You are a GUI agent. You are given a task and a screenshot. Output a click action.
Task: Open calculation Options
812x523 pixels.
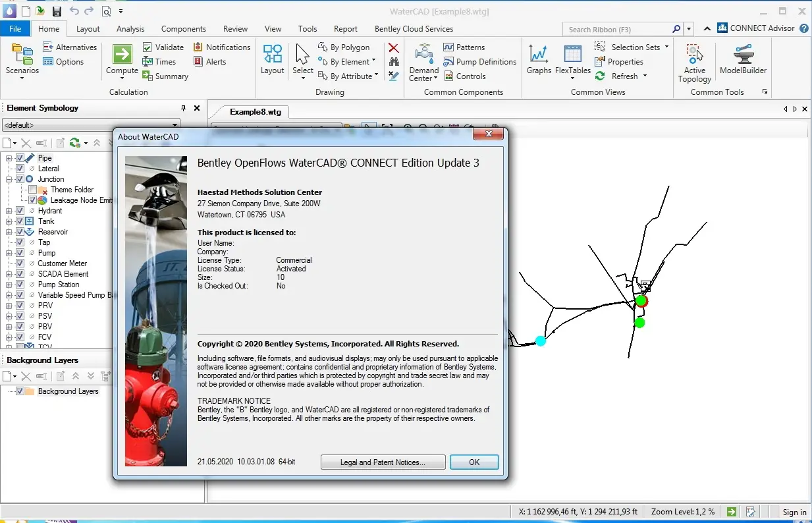pyautogui.click(x=63, y=62)
